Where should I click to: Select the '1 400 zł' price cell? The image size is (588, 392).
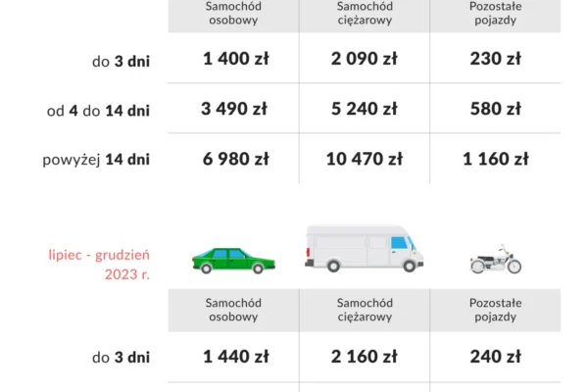[x=236, y=59]
